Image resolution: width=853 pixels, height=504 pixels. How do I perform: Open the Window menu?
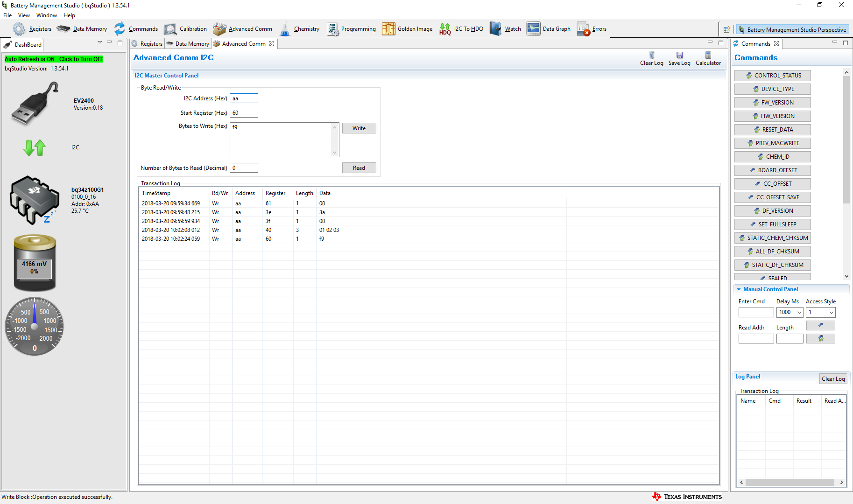pos(47,15)
